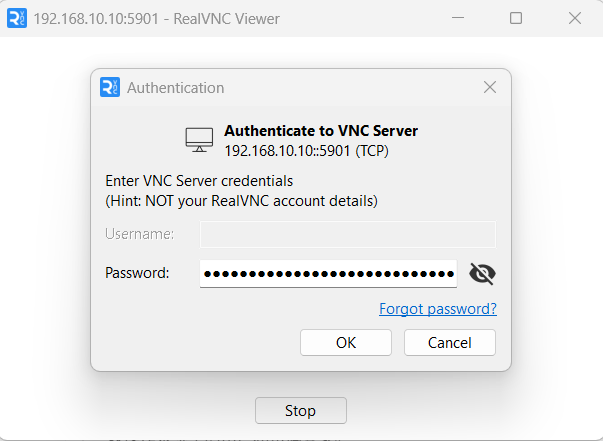Stop the connection attempt

300,410
